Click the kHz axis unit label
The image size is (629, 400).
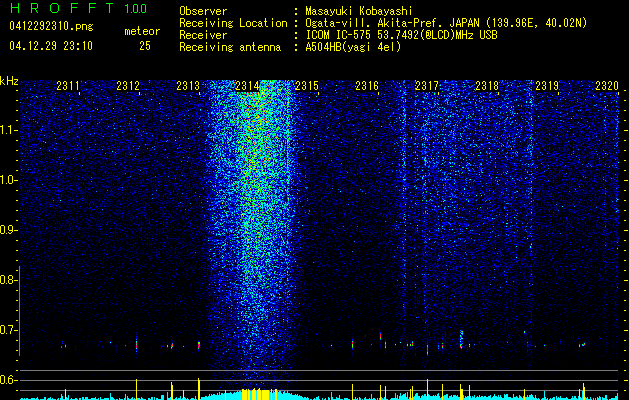pos(9,81)
